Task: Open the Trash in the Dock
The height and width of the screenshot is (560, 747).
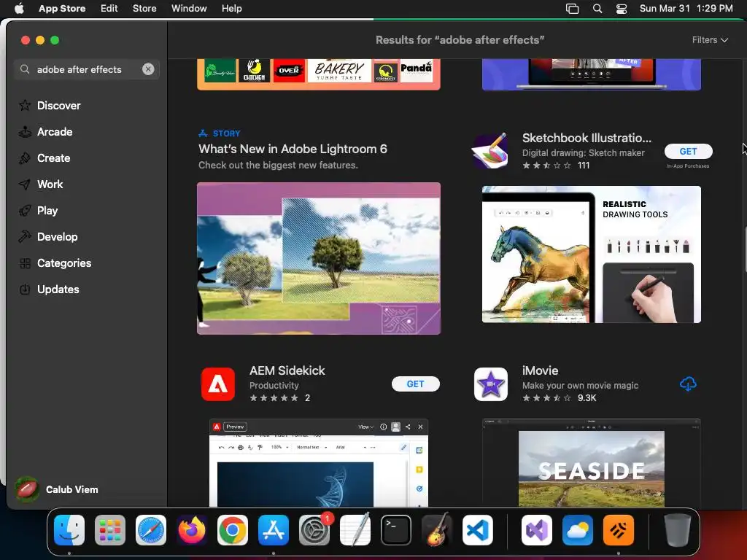Action: coord(678,530)
